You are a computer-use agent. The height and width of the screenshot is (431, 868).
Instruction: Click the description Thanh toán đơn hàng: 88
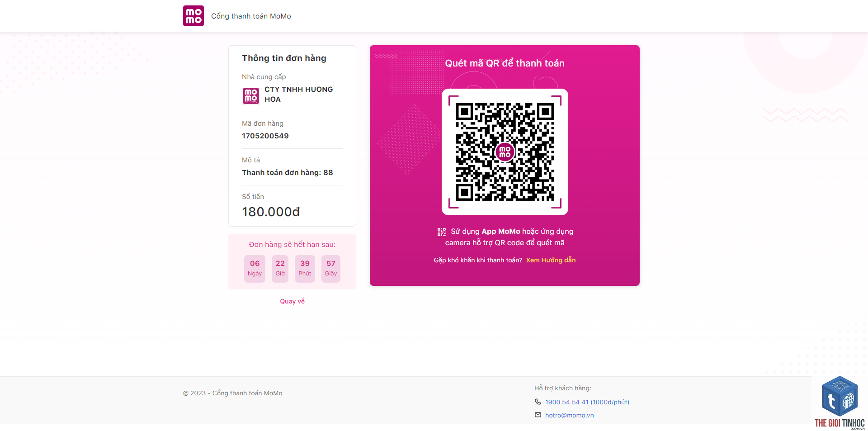tap(288, 173)
